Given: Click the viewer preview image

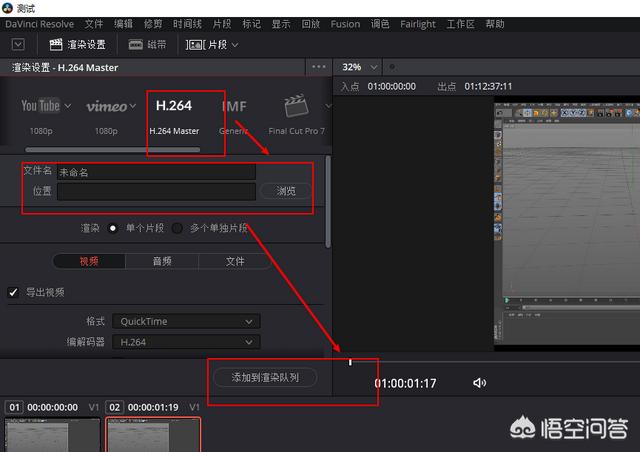Looking at the screenshot, I should (567, 226).
